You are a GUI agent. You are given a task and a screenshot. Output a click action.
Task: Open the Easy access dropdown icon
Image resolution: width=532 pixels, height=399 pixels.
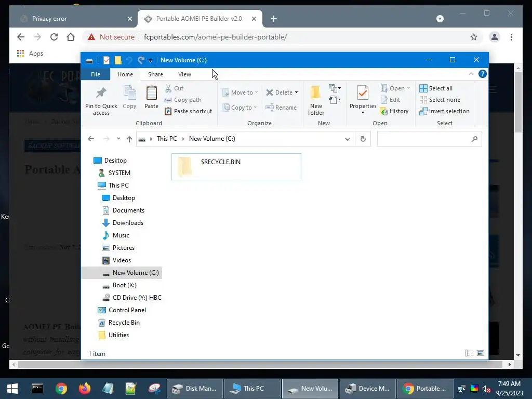tap(335, 100)
